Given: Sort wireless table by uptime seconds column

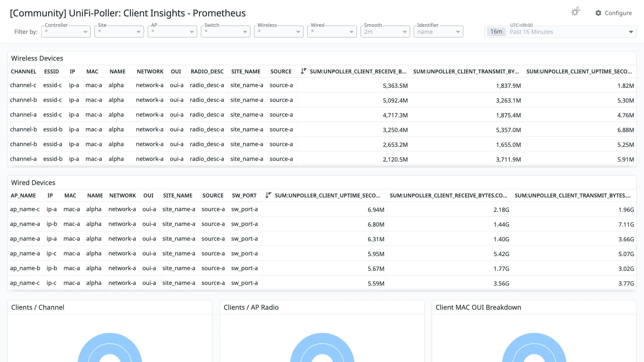Looking at the screenshot, I should pos(579,71).
